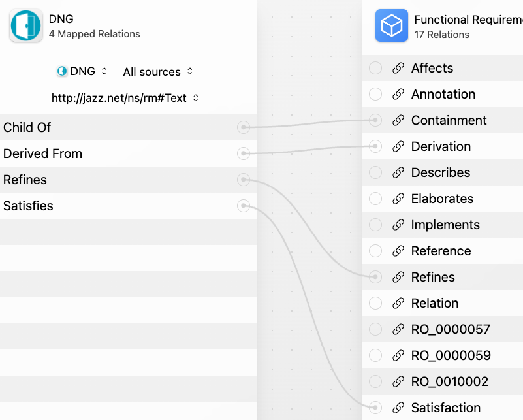
Task: Click the link icon next to Elaborates
Action: click(398, 199)
